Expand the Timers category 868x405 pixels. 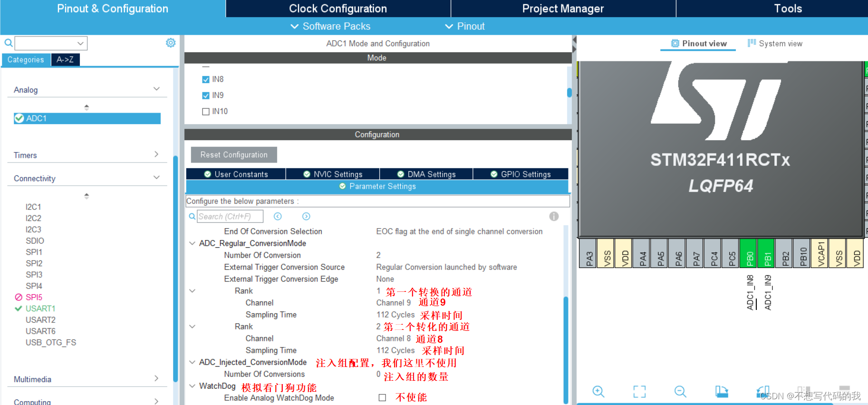(156, 154)
